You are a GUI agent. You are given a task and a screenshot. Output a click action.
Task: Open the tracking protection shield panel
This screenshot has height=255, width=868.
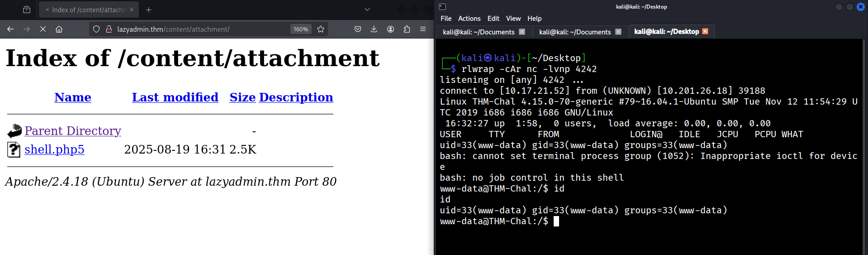point(96,29)
